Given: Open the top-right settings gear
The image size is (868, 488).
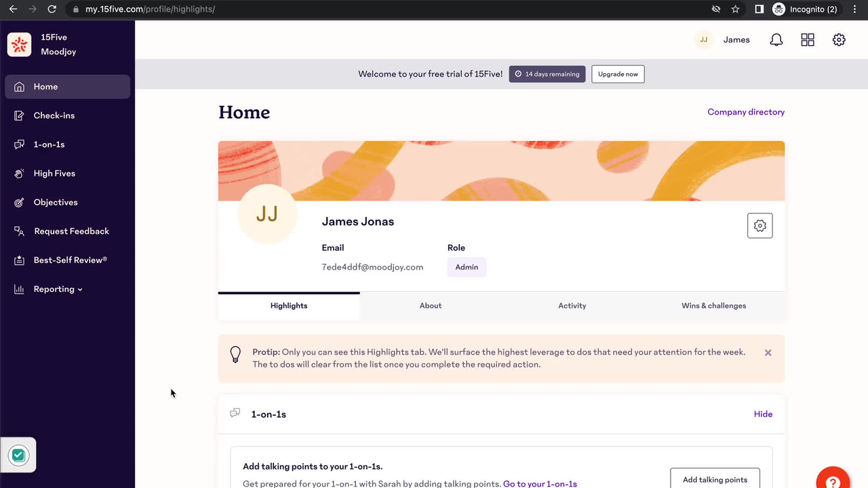Looking at the screenshot, I should 839,40.
